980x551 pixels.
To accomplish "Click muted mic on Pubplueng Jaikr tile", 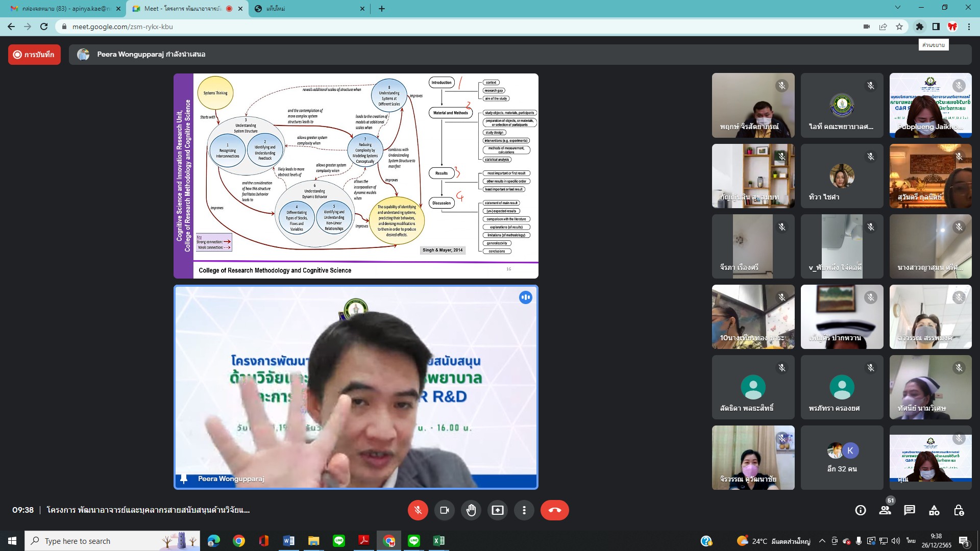I will [959, 86].
